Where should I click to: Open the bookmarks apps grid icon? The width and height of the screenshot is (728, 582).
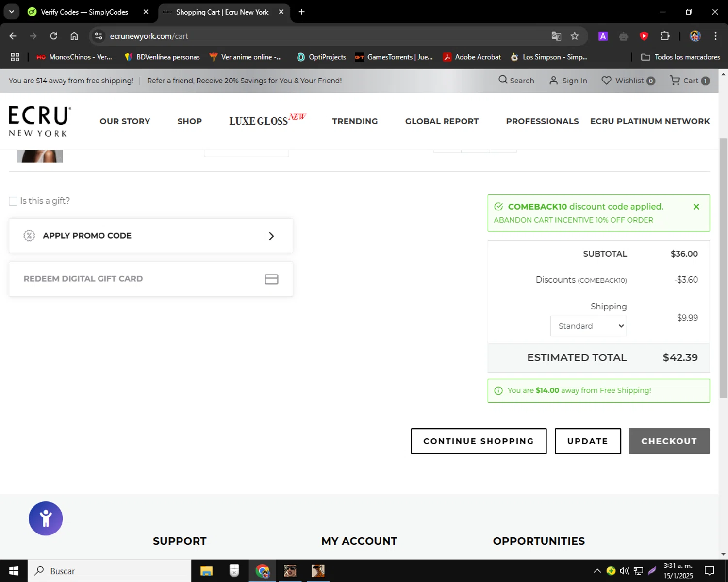click(x=15, y=57)
